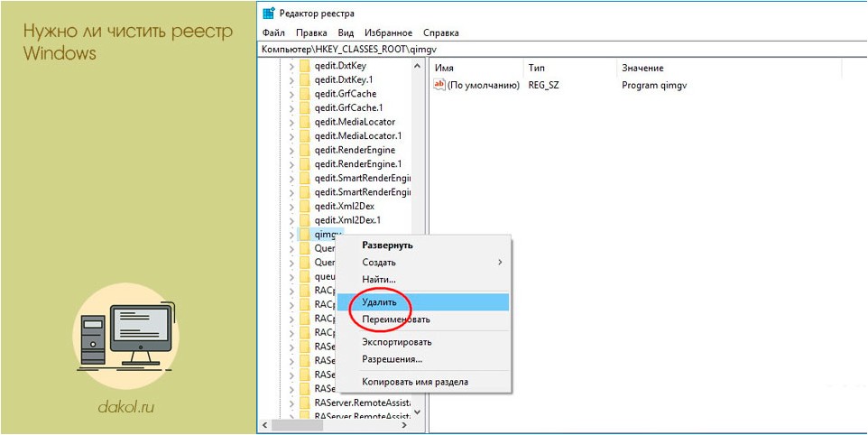Viewport: 868px width, 435px height.
Task: Choose Переименовать in the context menu
Action: [423, 319]
